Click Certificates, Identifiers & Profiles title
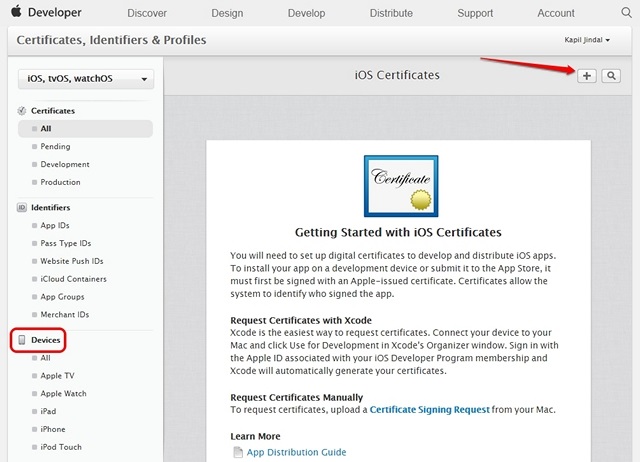The height and width of the screenshot is (462, 640). point(111,40)
